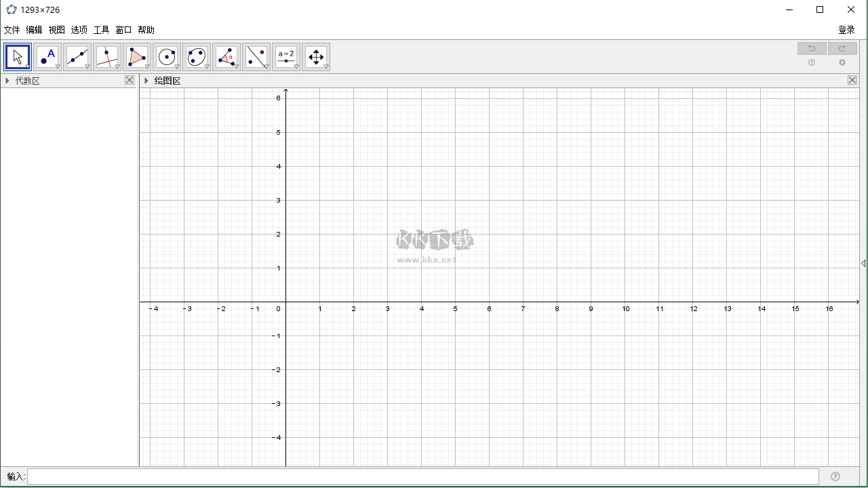Image resolution: width=868 pixels, height=488 pixels.
Task: Select the Point tool
Action: (x=47, y=56)
